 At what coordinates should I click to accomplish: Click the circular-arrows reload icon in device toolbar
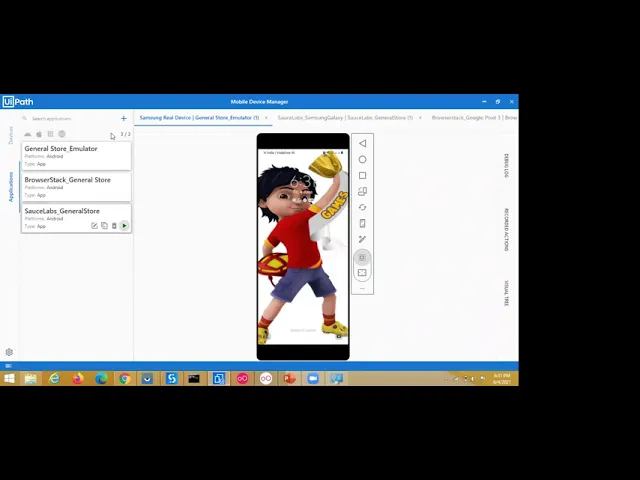click(x=362, y=207)
